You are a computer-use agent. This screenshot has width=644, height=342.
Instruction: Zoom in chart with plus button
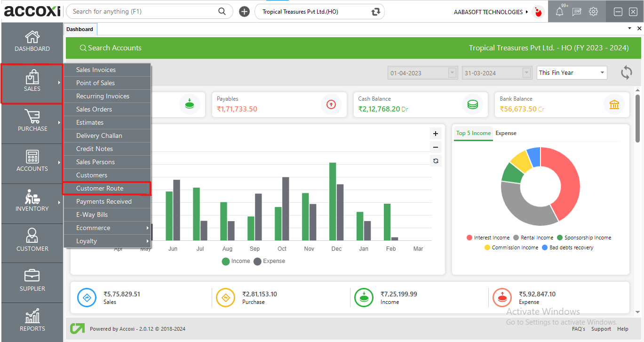pos(436,134)
